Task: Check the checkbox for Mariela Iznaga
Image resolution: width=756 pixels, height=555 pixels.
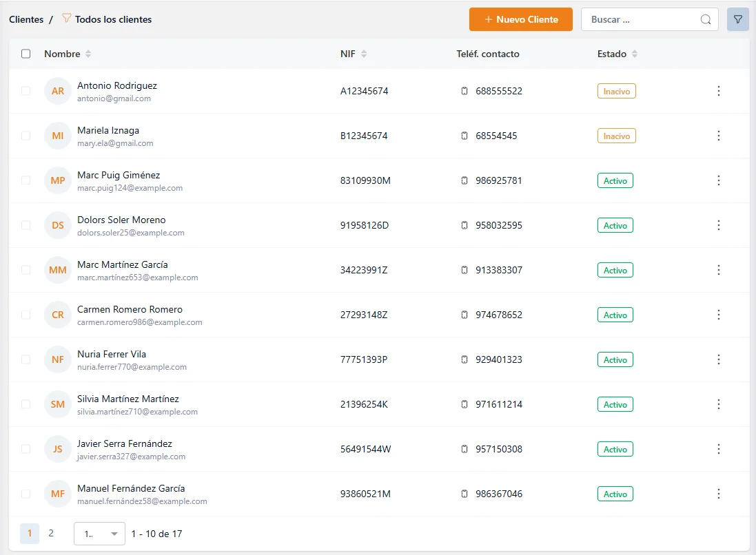Action: pos(26,136)
